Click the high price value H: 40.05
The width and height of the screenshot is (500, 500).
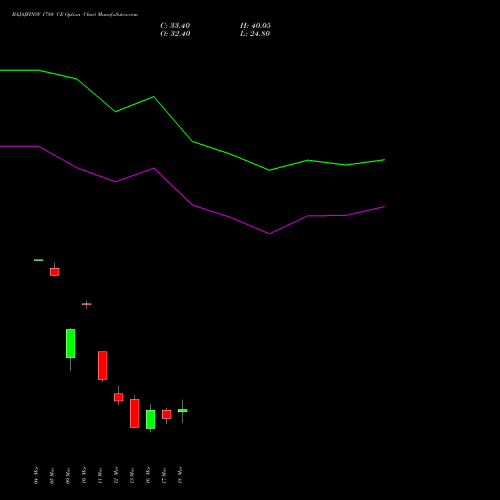255,26
